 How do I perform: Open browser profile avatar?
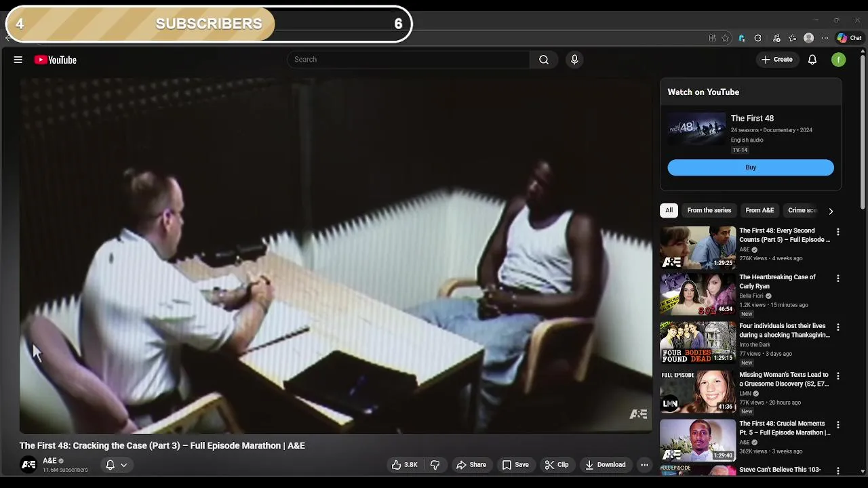click(x=808, y=38)
